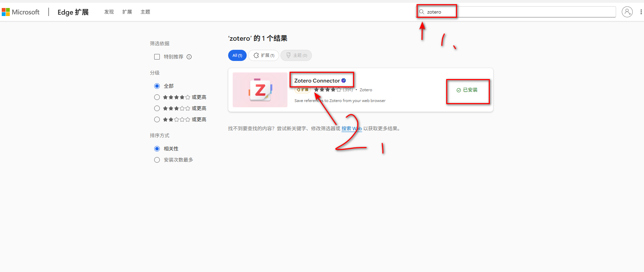Select the 全部 rating radio button
The width and height of the screenshot is (644, 272).
point(157,86)
